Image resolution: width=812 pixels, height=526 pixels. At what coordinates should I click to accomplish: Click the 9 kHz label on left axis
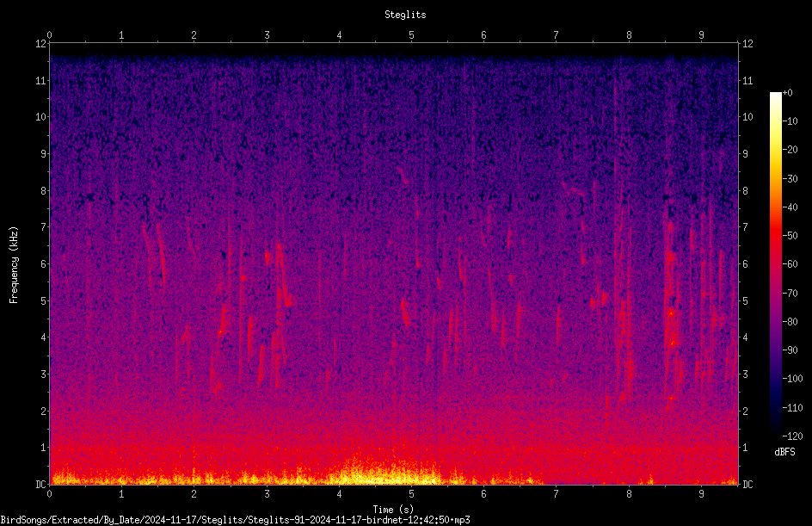(44, 153)
